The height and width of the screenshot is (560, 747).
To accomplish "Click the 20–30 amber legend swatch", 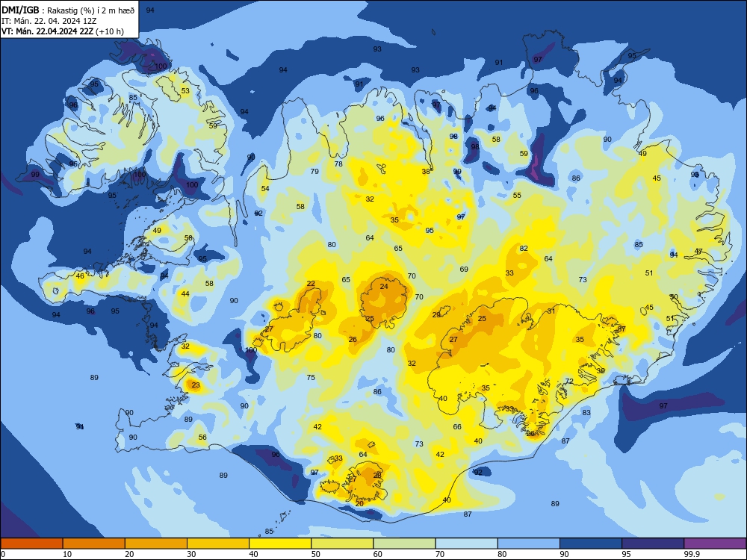I will click(156, 544).
